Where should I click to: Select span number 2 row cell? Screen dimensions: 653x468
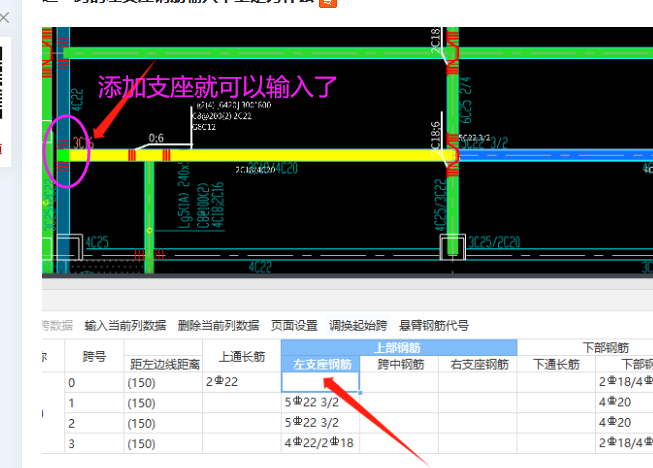[x=94, y=423]
